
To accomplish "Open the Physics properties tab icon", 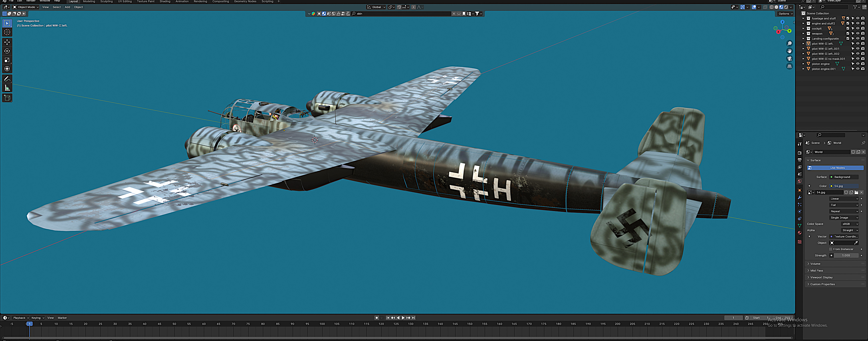I will pos(800,212).
